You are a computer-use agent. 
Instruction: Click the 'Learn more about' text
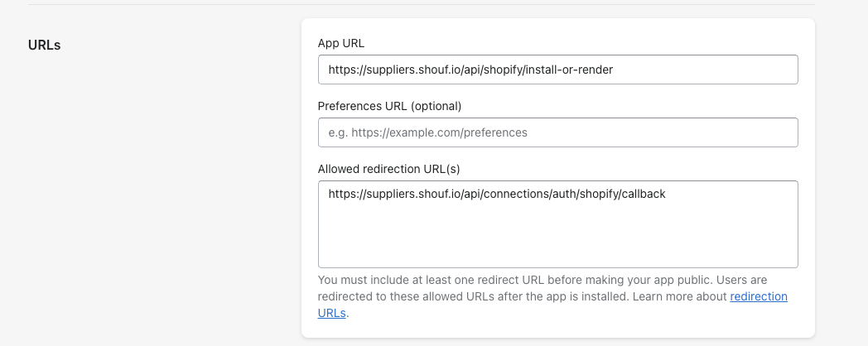[679, 296]
